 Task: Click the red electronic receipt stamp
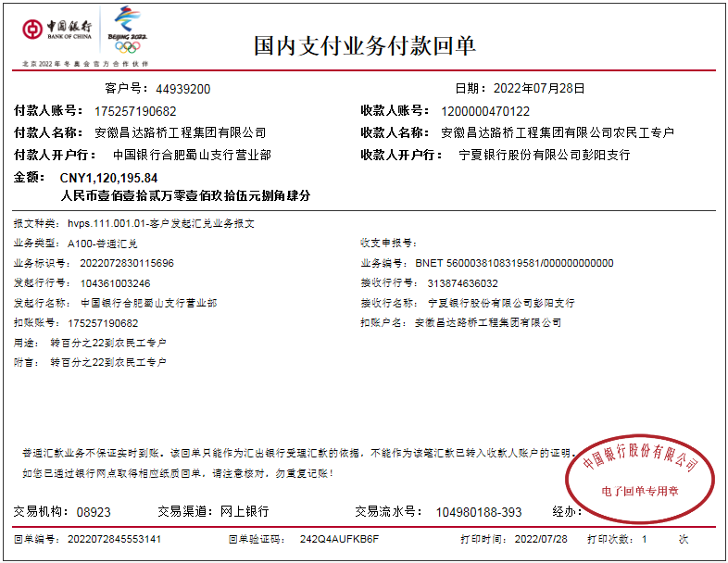point(640,474)
